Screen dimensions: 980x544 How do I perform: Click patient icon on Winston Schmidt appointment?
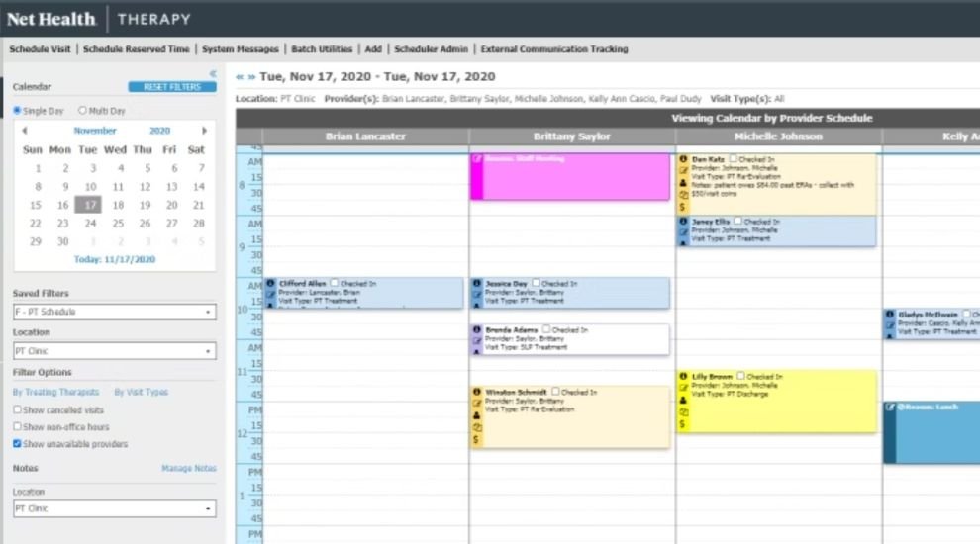pos(477,415)
